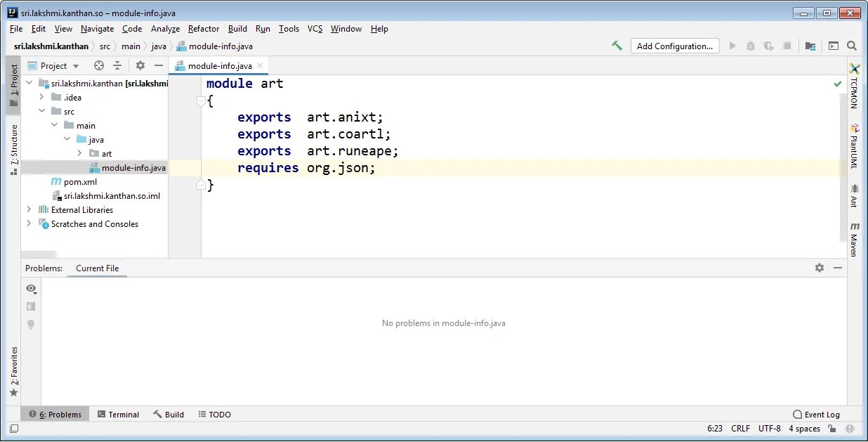Open PlantUML tool window
This screenshot has height=442, width=868.
coord(855,145)
